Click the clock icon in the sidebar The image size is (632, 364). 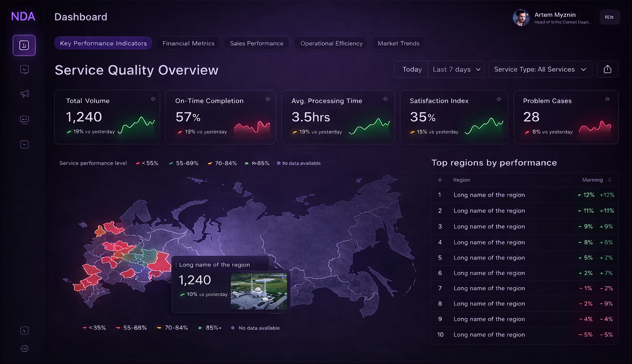pyautogui.click(x=25, y=330)
